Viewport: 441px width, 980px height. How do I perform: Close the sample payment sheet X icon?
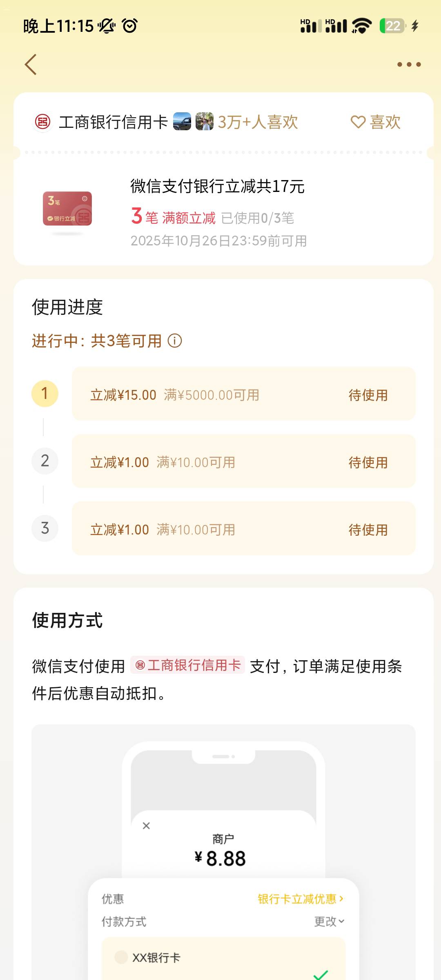pyautogui.click(x=146, y=826)
